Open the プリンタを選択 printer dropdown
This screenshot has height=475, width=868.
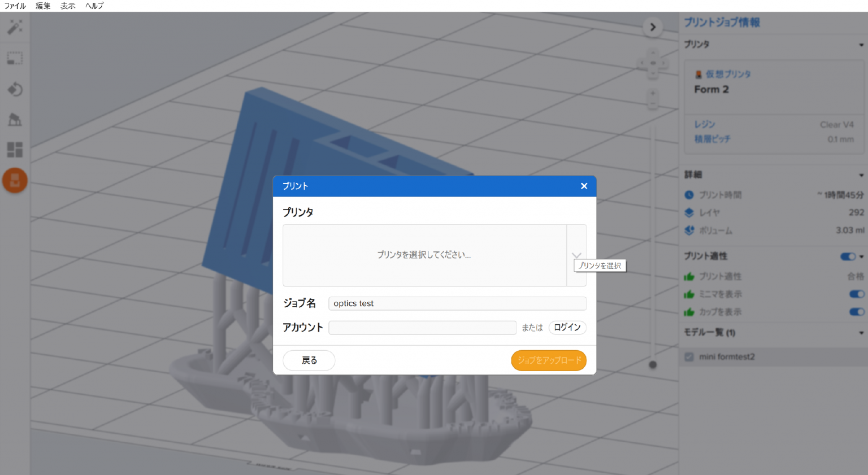click(x=576, y=255)
